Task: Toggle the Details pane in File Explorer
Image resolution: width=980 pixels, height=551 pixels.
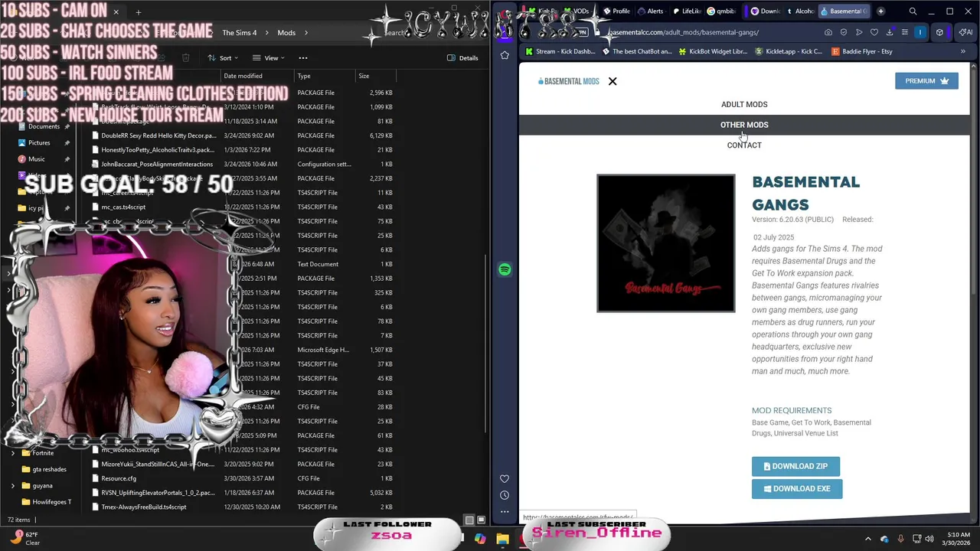Action: pyautogui.click(x=463, y=57)
